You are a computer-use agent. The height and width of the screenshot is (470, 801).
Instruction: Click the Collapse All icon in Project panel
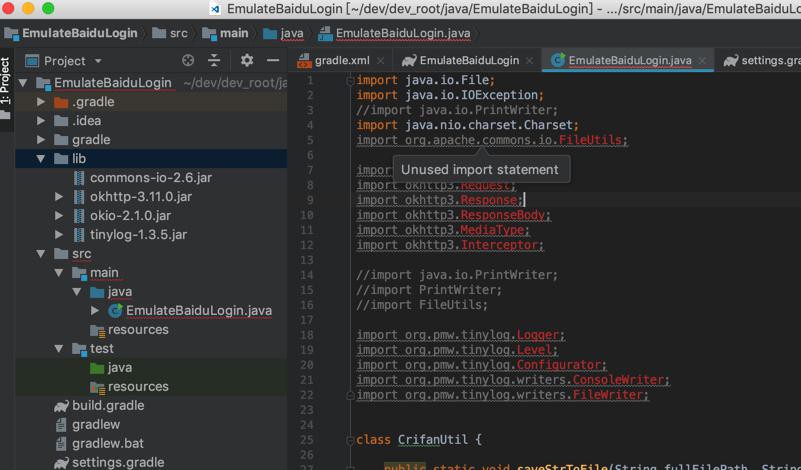click(214, 61)
